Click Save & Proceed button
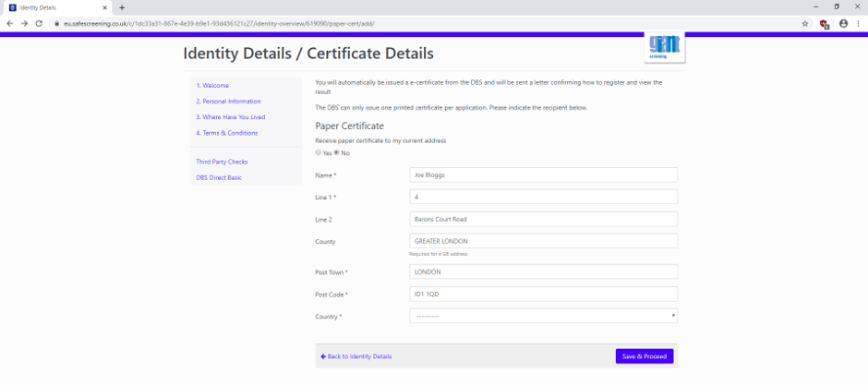Viewport: 868px width, 385px height. [645, 356]
